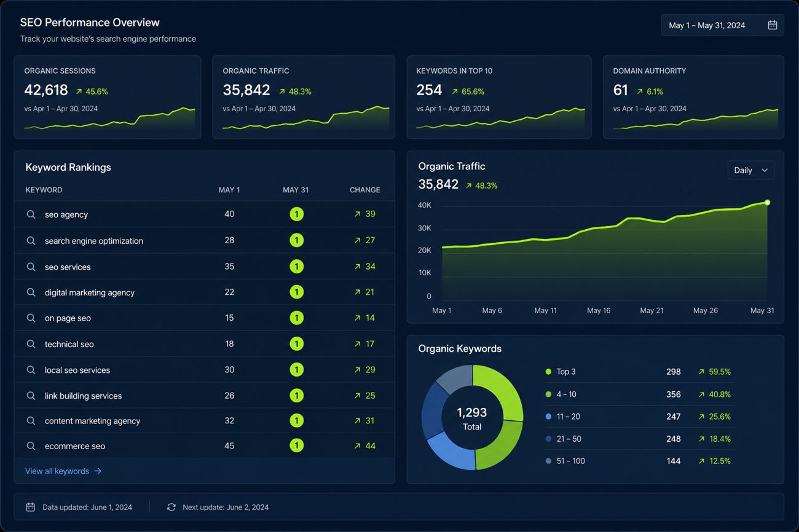Sort by the KEYWORD column header
Viewport: 799px width, 532px height.
[44, 190]
